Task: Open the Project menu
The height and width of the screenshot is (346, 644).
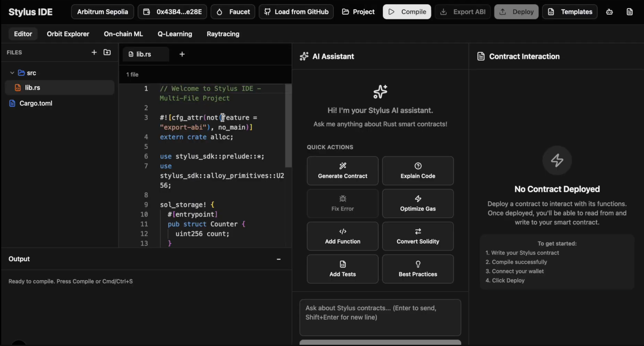Action: point(358,12)
